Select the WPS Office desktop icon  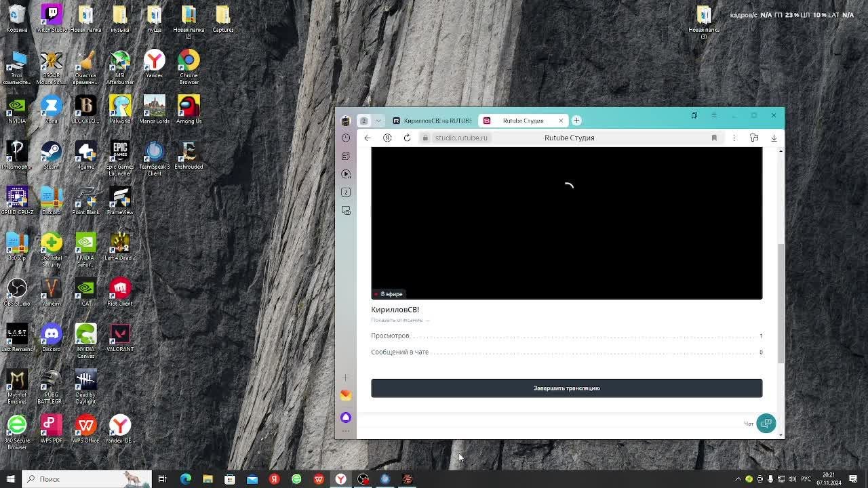(85, 429)
